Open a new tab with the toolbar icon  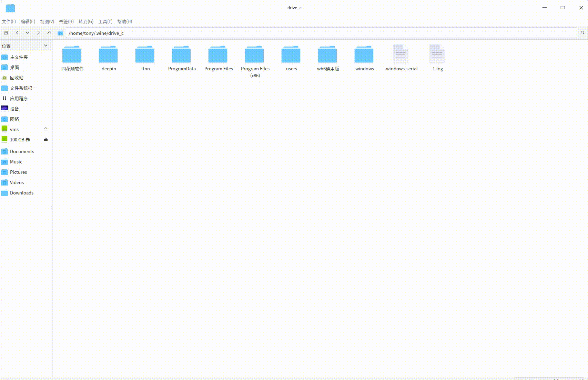6,33
